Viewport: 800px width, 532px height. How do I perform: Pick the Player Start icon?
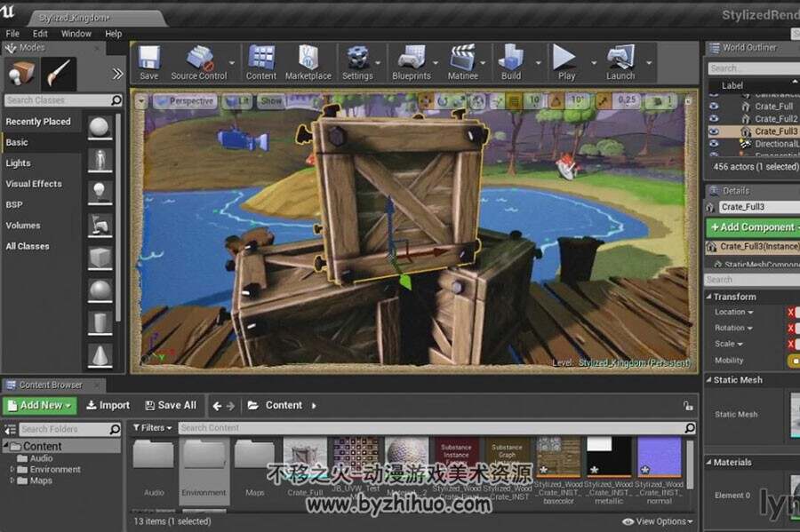coord(100,226)
